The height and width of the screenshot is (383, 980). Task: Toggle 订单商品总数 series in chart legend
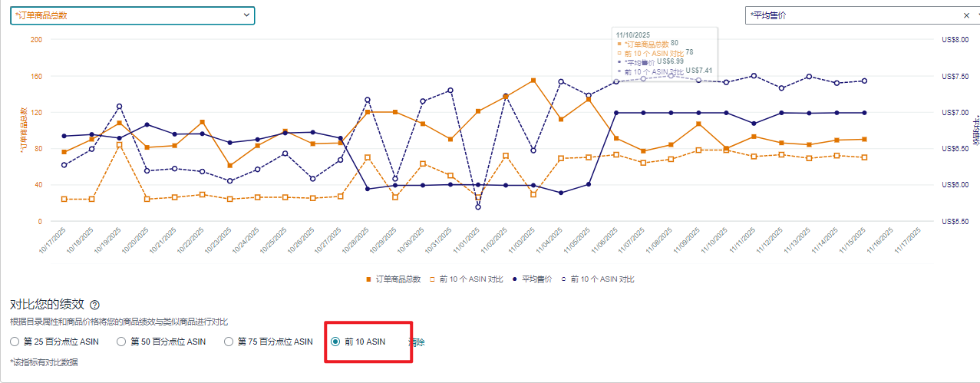click(x=394, y=279)
